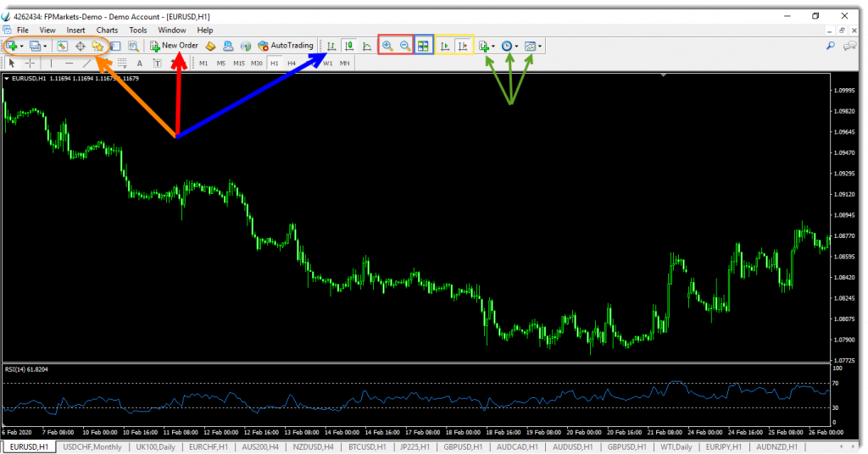Select the H4 timeframe button
868x454 pixels.
pos(291,63)
